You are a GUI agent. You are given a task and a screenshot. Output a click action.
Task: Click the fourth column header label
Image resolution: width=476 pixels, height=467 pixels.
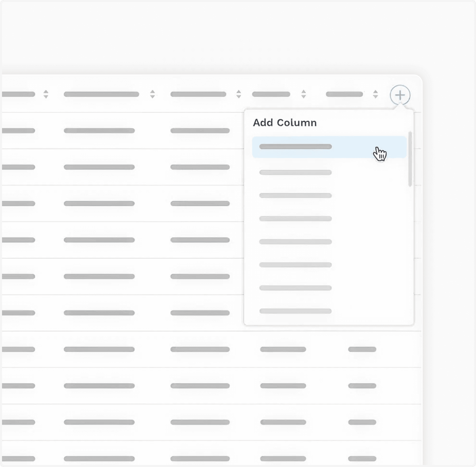[x=271, y=94]
